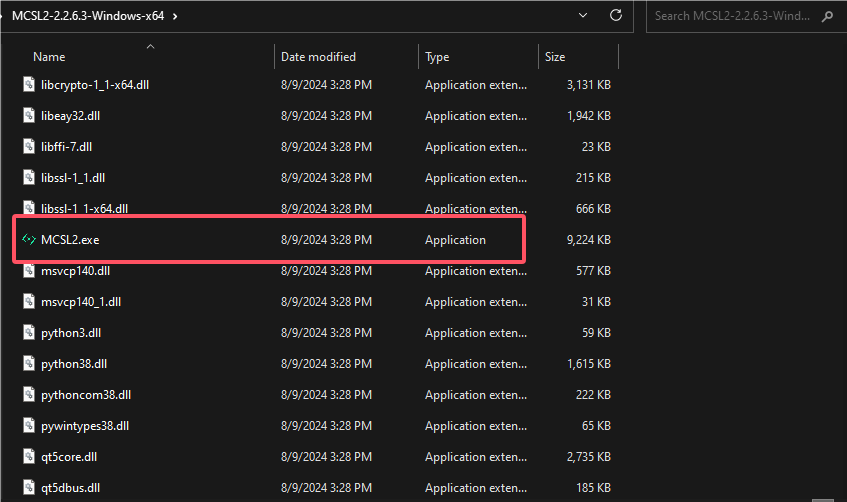Viewport: 847px width, 502px height.
Task: Click the msvcp140.dll file icon
Action: [29, 270]
